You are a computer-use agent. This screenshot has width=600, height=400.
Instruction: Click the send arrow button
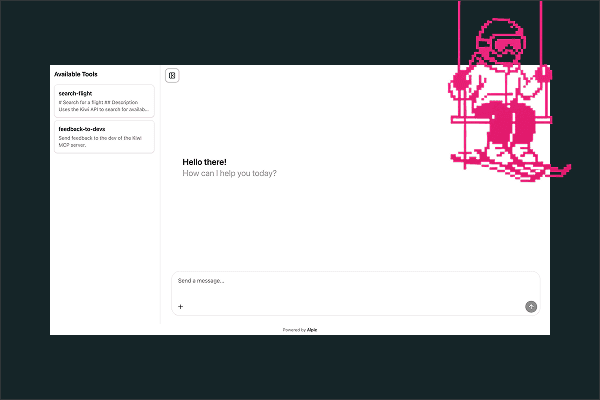click(x=531, y=307)
